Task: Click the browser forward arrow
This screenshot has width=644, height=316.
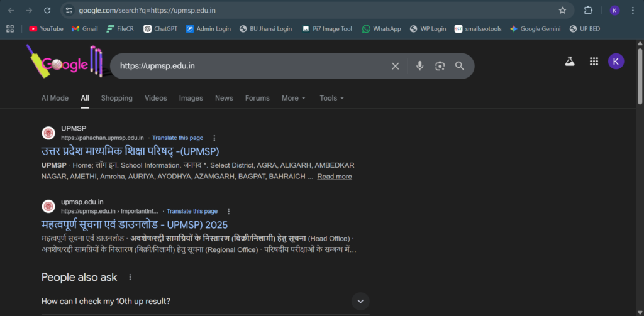Action: [x=29, y=11]
